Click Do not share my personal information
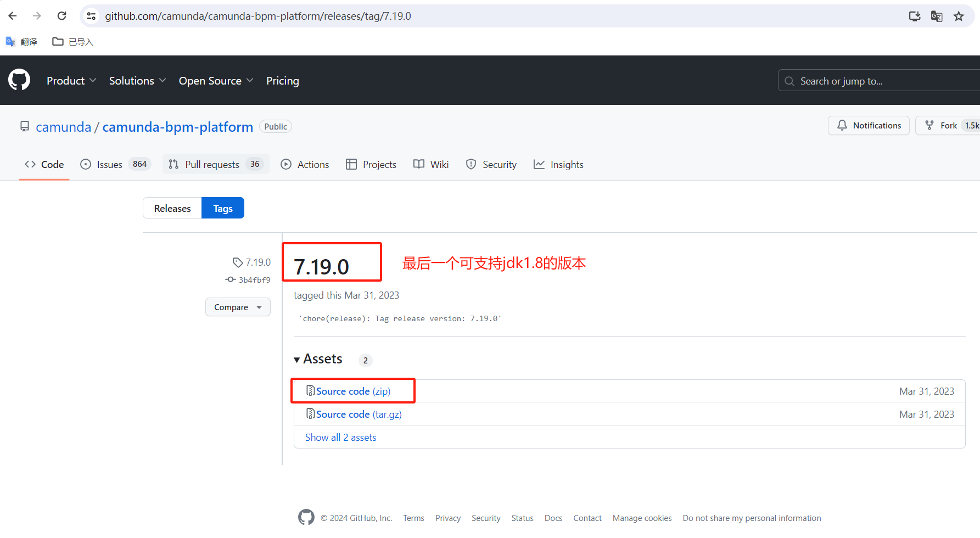Screen dimensions: 980x538 [752, 518]
